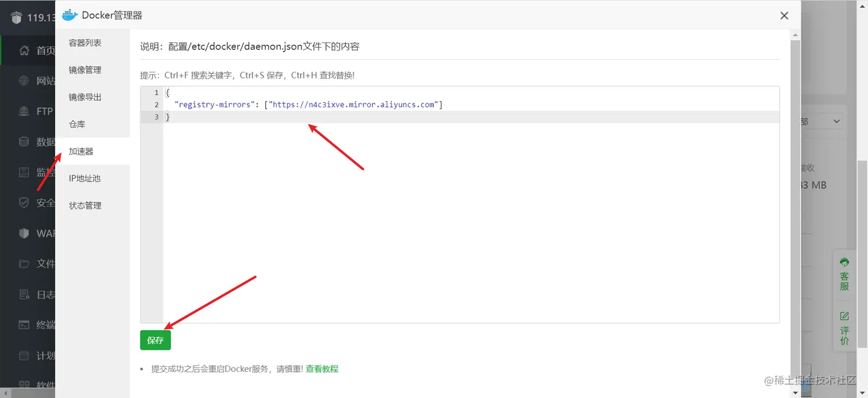Select line number 2 in editor gutter
This screenshot has height=398, width=868.
(157, 105)
